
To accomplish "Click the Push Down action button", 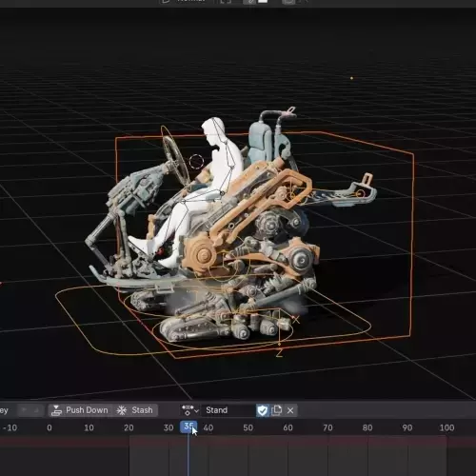I will pos(80,410).
